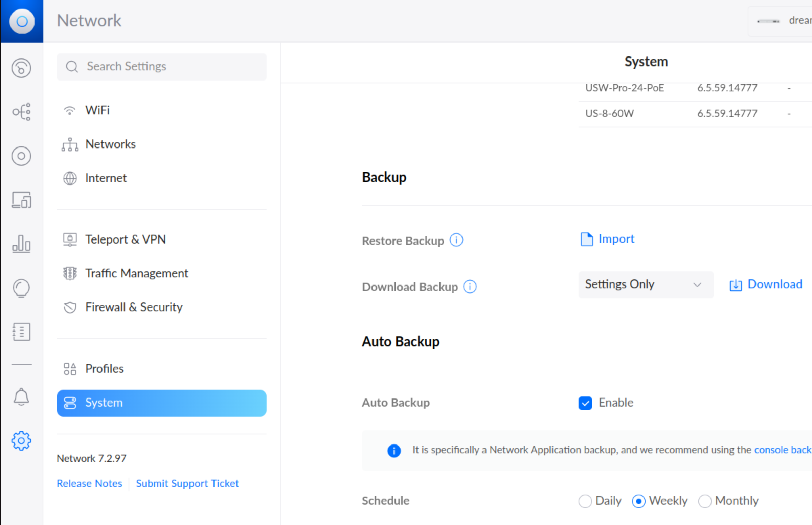Open Firewall & Security settings
The height and width of the screenshot is (525, 812).
coord(133,306)
